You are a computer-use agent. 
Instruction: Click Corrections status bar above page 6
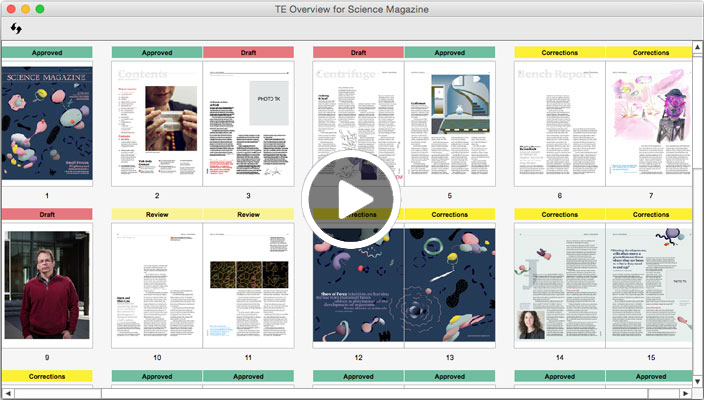[559, 53]
